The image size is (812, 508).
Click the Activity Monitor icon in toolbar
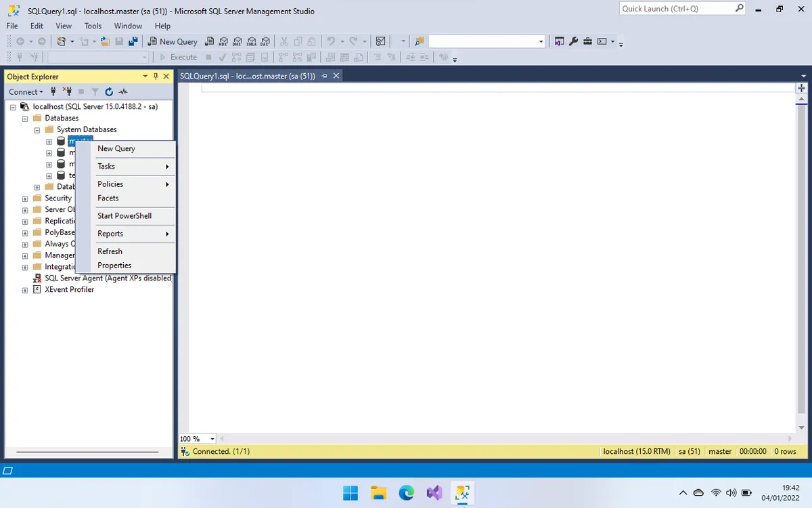(x=381, y=41)
